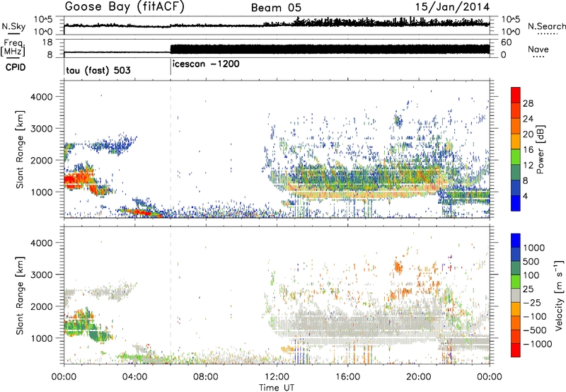Pick the light green 12–16 dB Power segment

pos(516,157)
